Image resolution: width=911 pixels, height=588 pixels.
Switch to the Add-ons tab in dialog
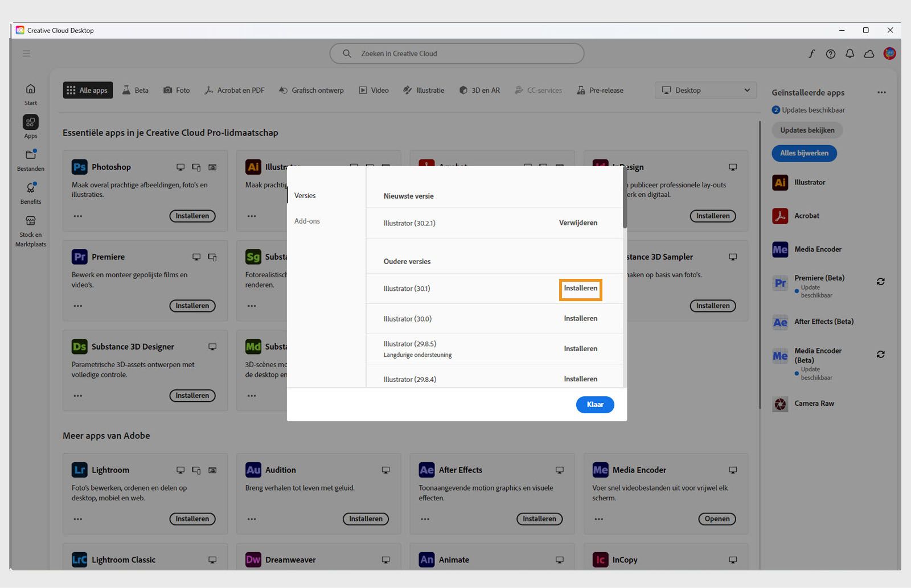click(307, 221)
